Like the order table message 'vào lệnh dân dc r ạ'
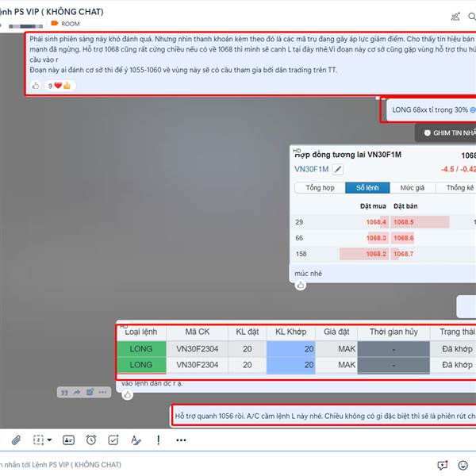 tap(128, 394)
